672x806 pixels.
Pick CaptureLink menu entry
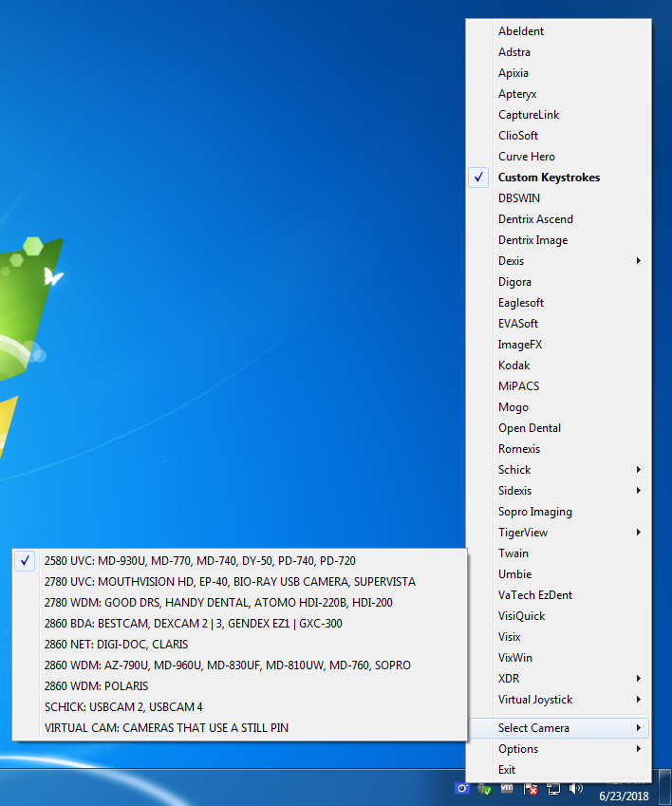pos(558,115)
